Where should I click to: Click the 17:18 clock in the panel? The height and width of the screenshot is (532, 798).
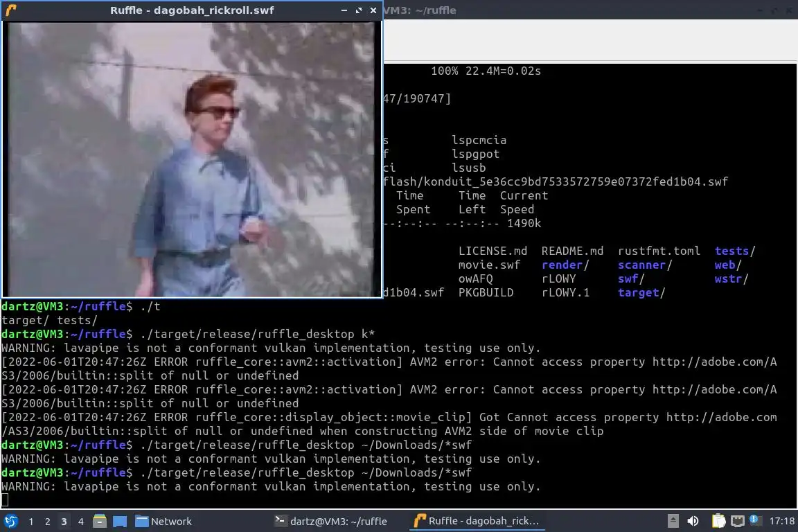pos(781,521)
